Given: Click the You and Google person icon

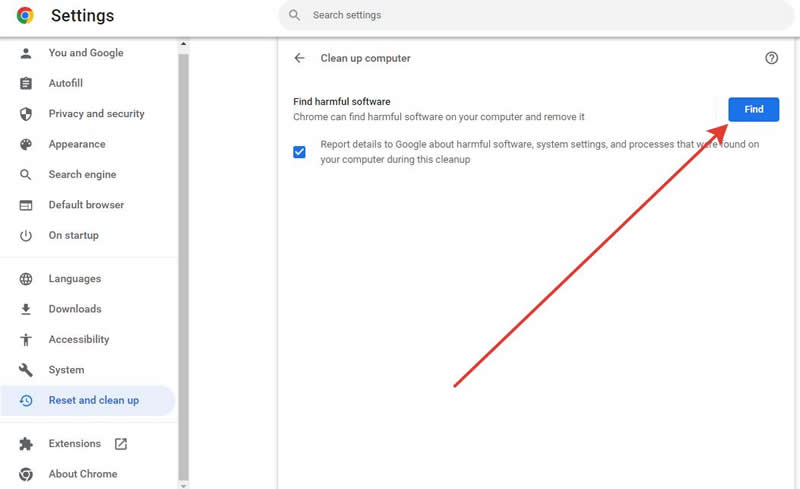Looking at the screenshot, I should coord(26,53).
